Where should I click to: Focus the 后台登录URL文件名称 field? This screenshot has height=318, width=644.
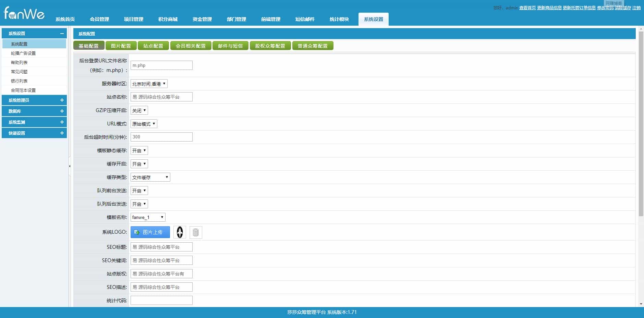tap(161, 65)
